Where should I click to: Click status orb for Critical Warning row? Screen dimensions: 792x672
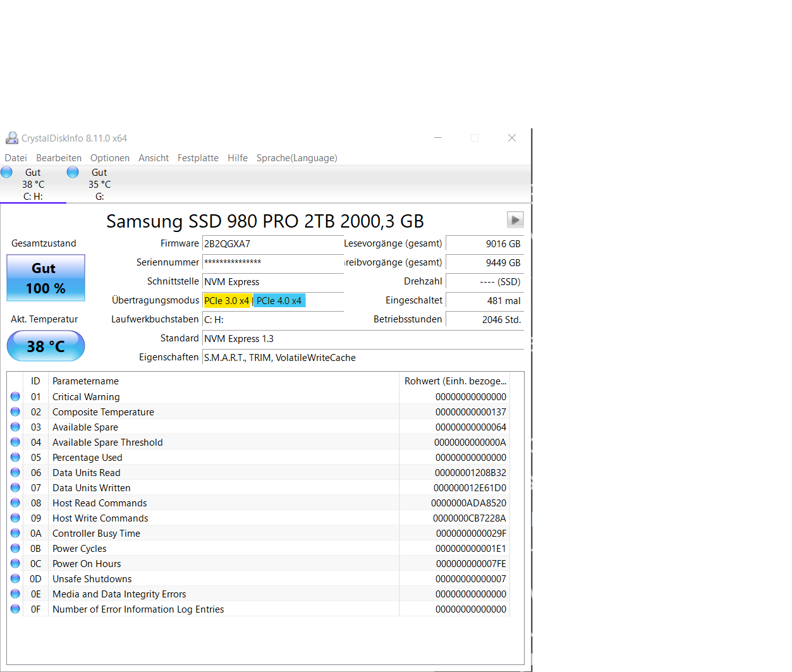point(15,396)
